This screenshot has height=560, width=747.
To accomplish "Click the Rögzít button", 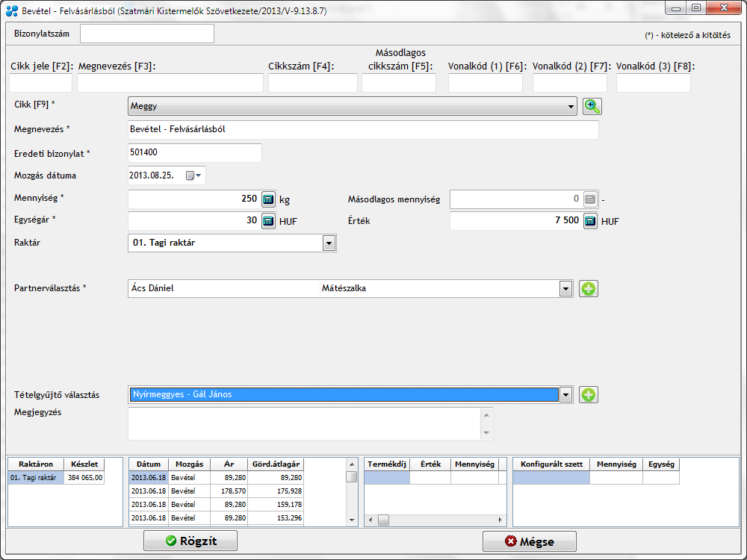I will coord(190,541).
